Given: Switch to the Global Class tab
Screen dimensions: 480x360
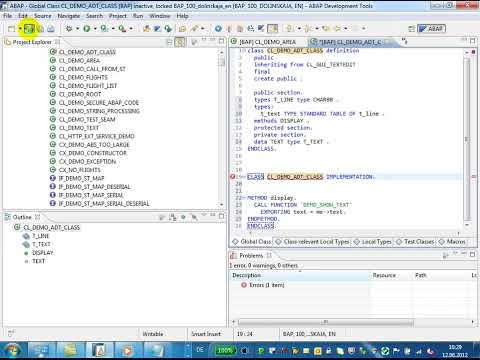Looking at the screenshot, I should pos(252,242).
